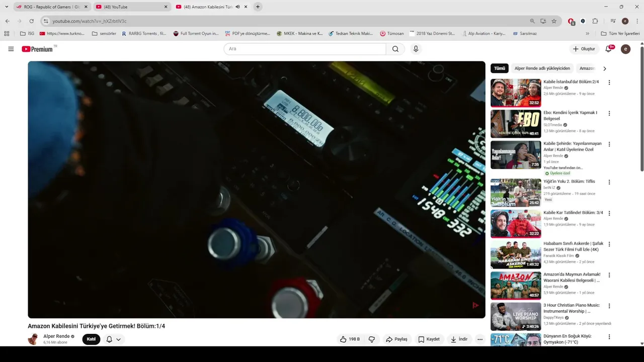Options for Kabile İstanbul'da! Bölüm:2/4
The height and width of the screenshot is (362, 644).
pos(609,82)
